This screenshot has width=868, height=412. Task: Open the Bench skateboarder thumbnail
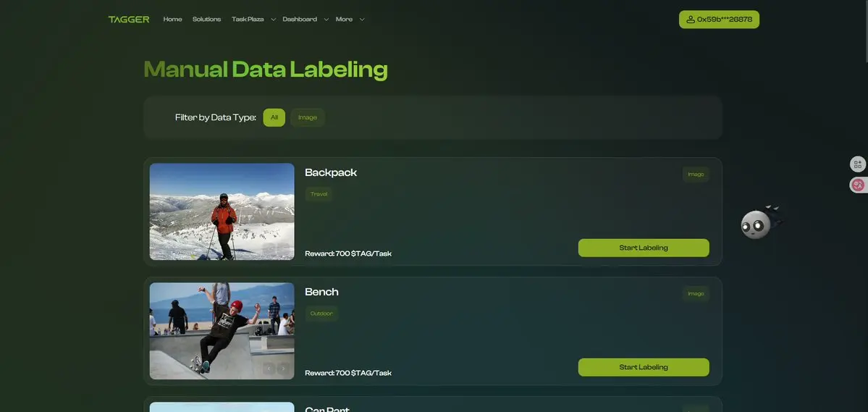click(222, 331)
